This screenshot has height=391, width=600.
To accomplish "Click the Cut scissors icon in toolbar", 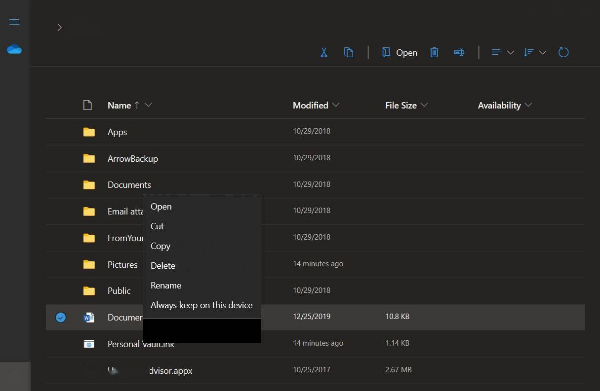I will click(x=324, y=52).
